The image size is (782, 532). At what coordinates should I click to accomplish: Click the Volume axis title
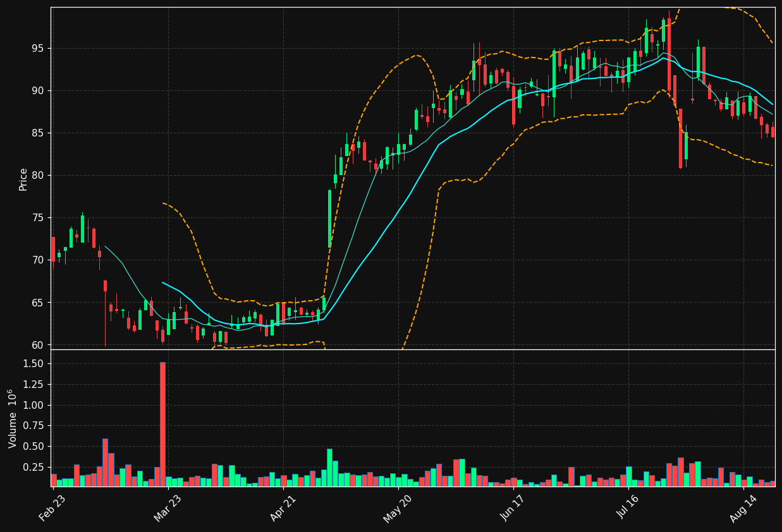point(13,418)
